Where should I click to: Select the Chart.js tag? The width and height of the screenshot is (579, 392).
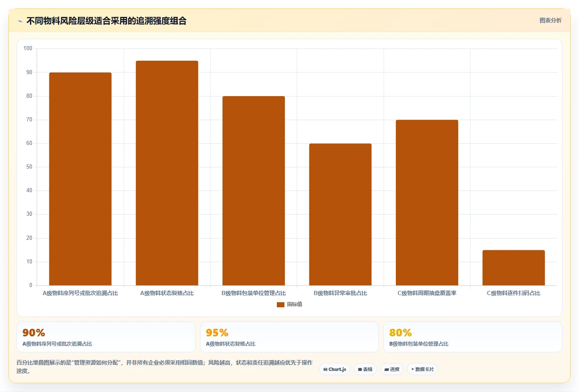tap(335, 369)
